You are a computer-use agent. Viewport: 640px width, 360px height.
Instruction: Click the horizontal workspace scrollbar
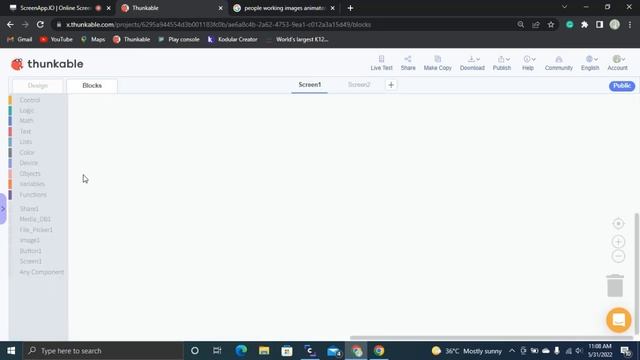491,338
